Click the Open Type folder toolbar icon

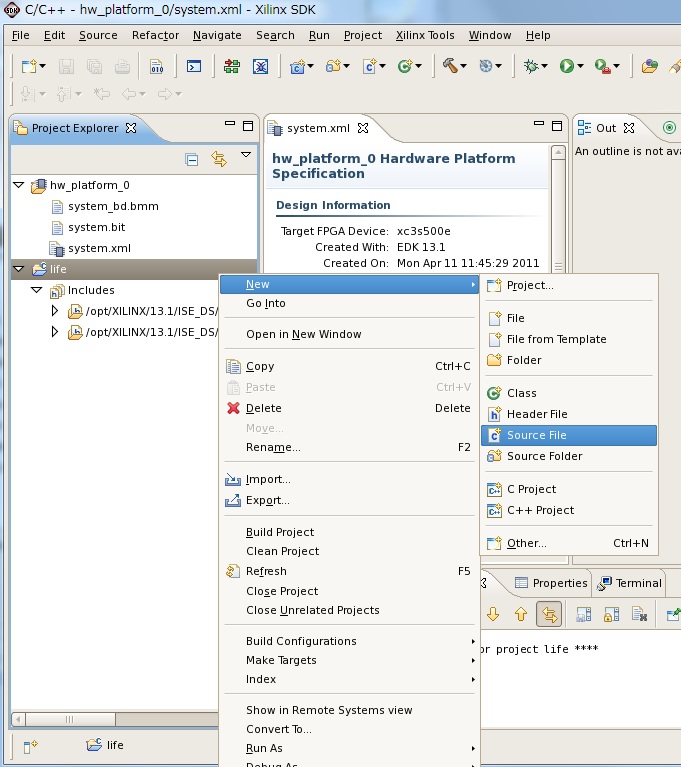pos(650,66)
